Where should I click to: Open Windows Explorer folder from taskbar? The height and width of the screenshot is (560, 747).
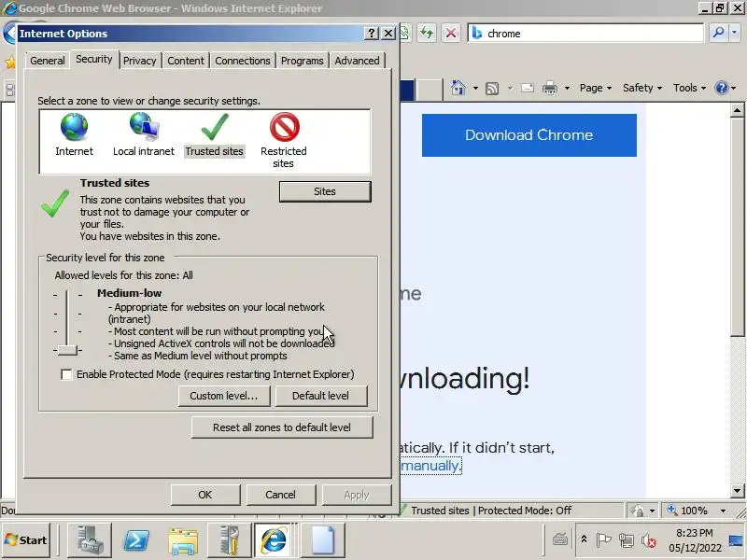coord(183,541)
